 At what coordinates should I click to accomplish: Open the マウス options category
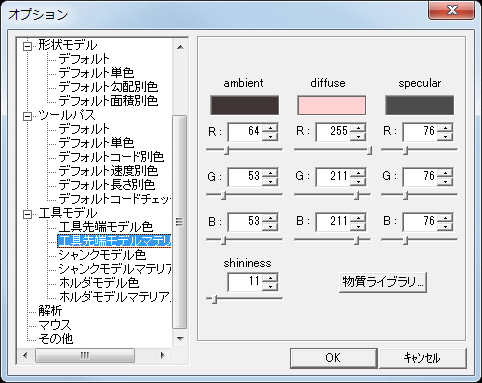pyautogui.click(x=55, y=325)
